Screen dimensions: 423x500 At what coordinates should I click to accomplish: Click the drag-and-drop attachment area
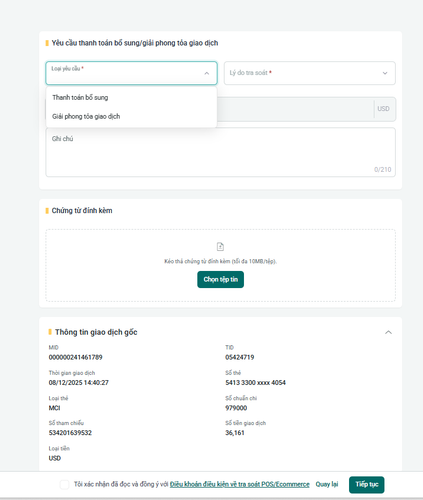[220, 265]
